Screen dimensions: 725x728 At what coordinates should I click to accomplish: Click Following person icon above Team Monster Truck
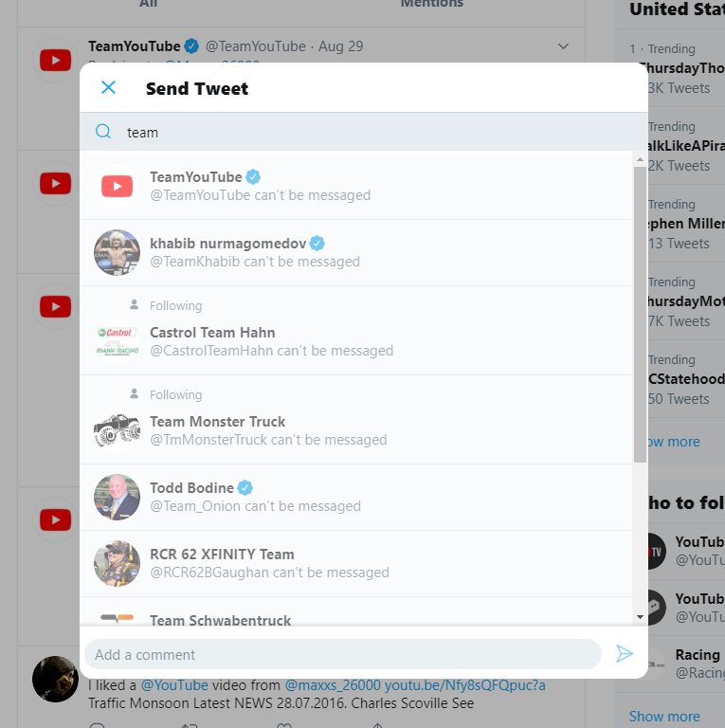[135, 394]
